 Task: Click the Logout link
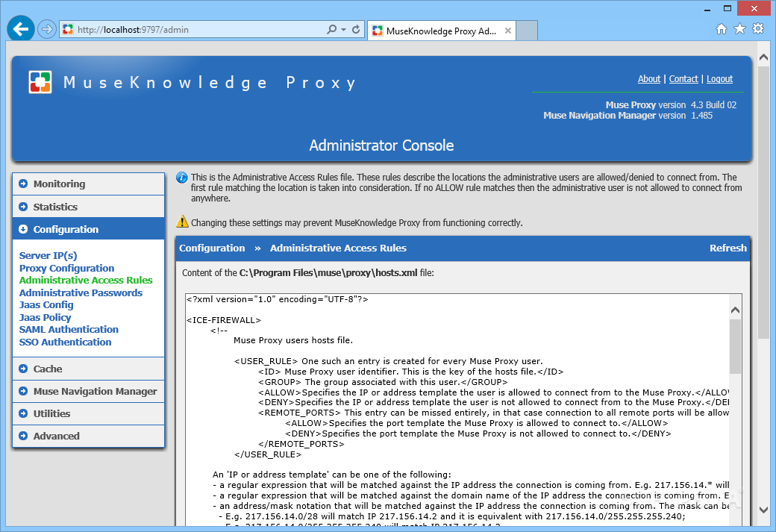pos(719,79)
